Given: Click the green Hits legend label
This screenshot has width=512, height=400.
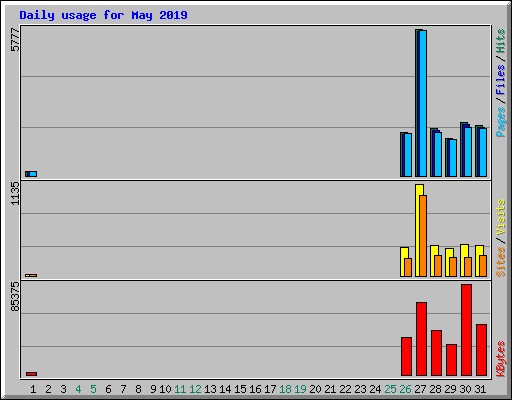Looking at the screenshot, I should pyautogui.click(x=501, y=41).
